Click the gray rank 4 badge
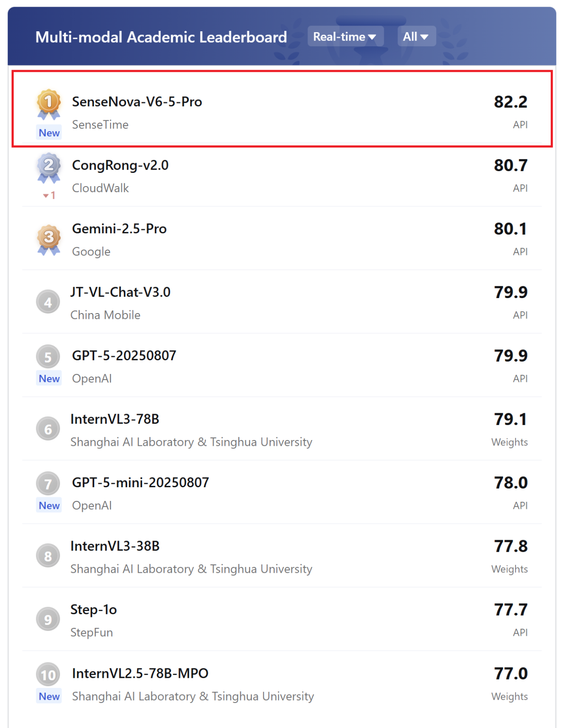Screen dimensions: 564x728 [x=48, y=302]
